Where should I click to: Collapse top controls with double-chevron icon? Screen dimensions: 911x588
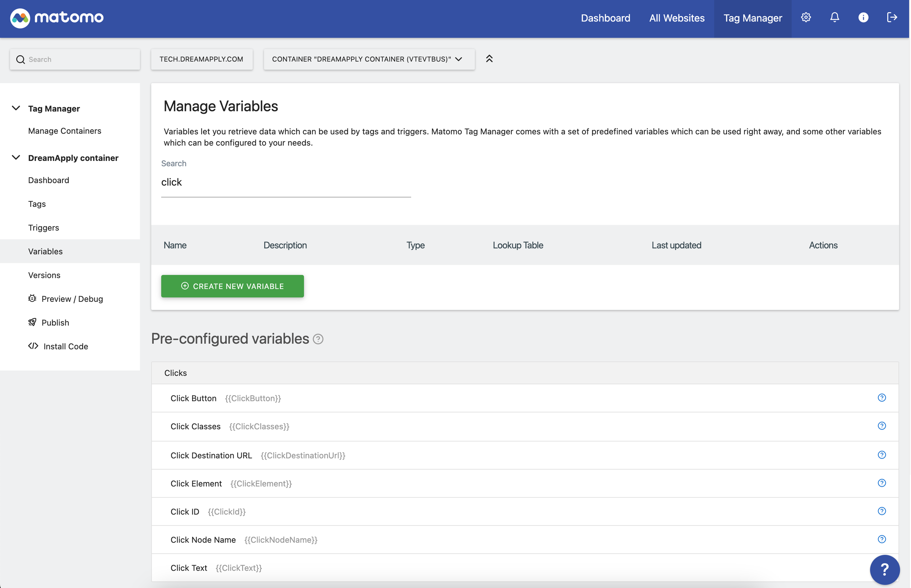(489, 59)
